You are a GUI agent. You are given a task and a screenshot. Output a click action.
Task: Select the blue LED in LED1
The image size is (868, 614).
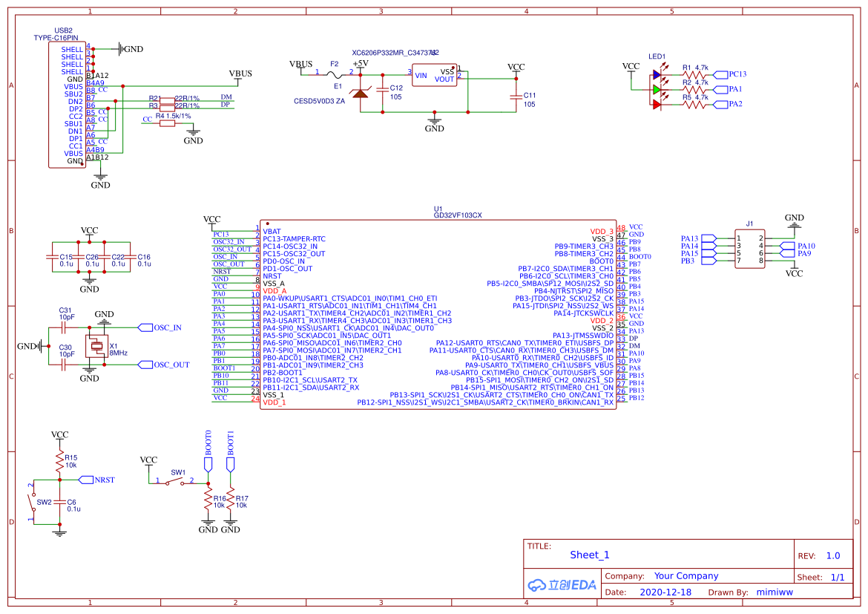click(657, 74)
